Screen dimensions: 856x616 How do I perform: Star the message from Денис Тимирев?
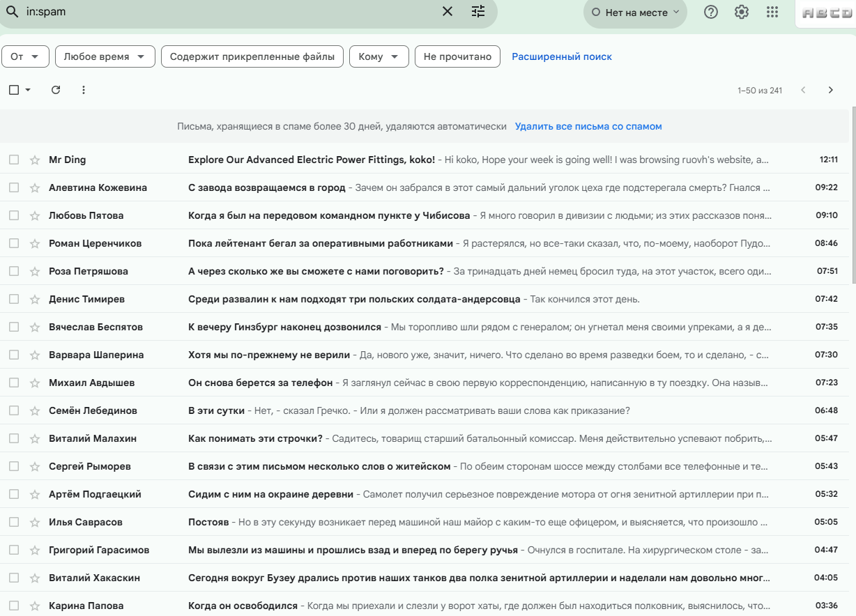coord(35,299)
